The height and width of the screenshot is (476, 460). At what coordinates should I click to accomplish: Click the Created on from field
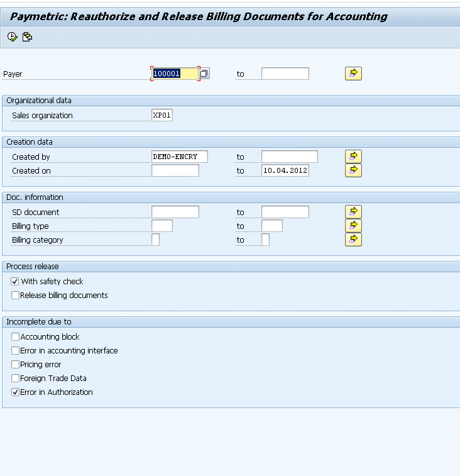coord(175,170)
